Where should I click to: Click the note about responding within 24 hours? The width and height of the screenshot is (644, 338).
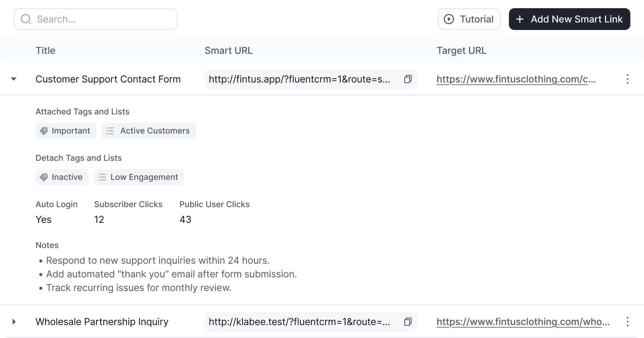[158, 260]
